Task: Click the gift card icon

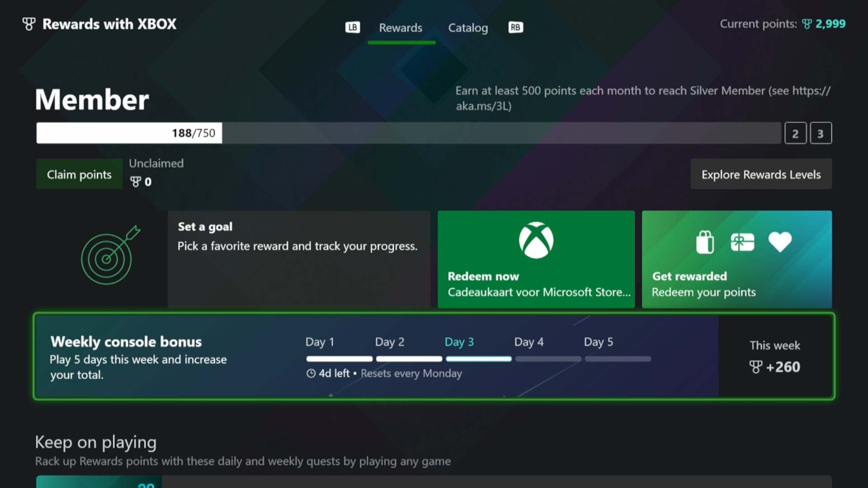Action: pyautogui.click(x=742, y=242)
